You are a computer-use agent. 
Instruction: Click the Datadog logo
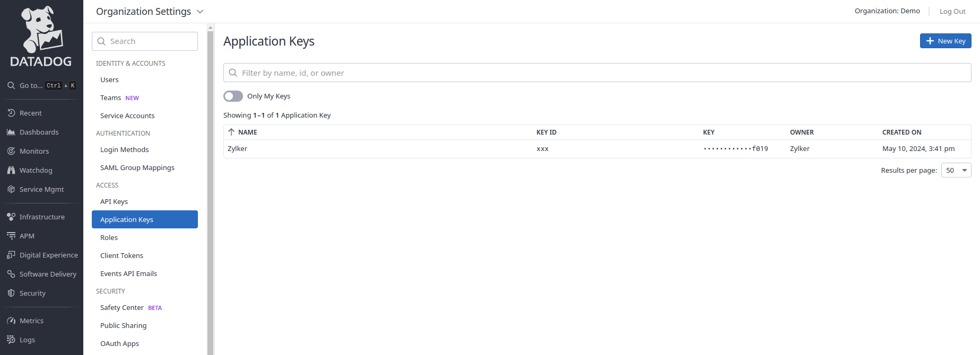click(x=41, y=37)
